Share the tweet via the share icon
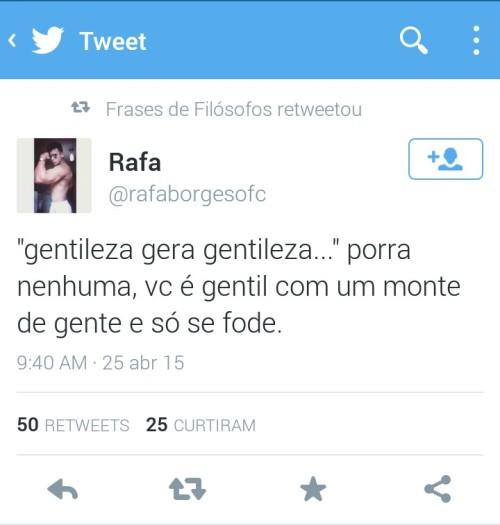Screen dimensions: 500x525 [438, 489]
